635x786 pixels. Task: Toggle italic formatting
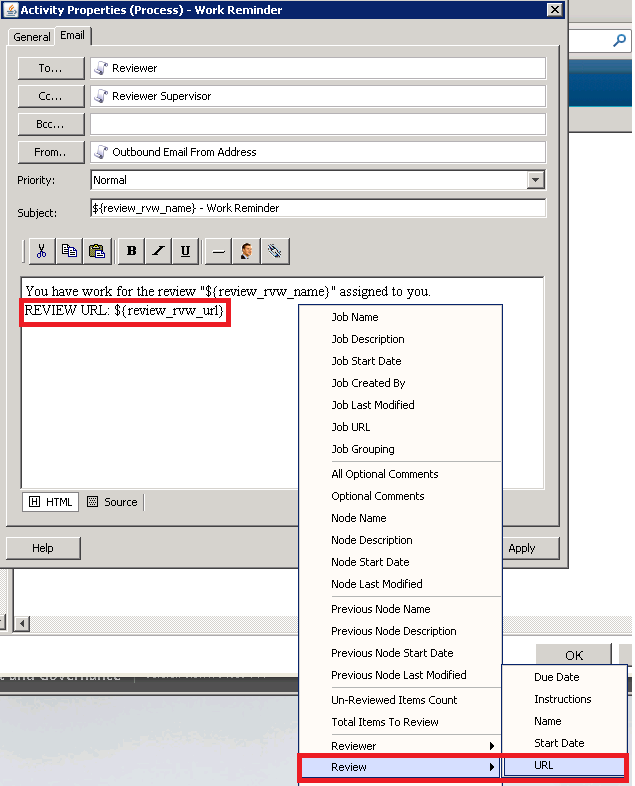[x=158, y=251]
